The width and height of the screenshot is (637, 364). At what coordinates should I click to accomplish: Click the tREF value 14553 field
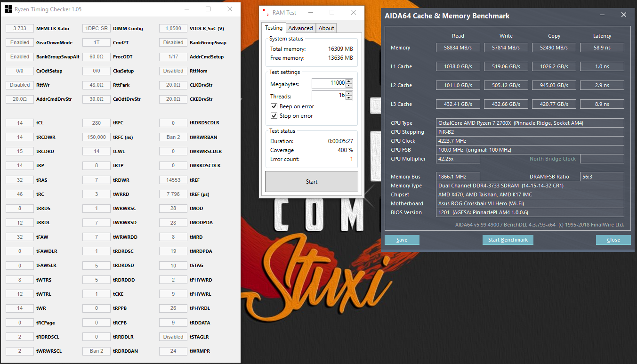click(x=173, y=180)
